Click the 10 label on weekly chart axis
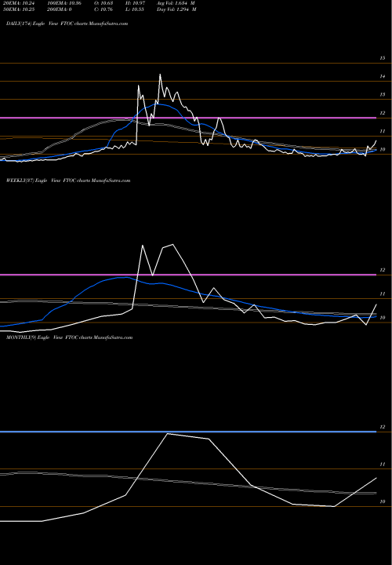 click(383, 318)
